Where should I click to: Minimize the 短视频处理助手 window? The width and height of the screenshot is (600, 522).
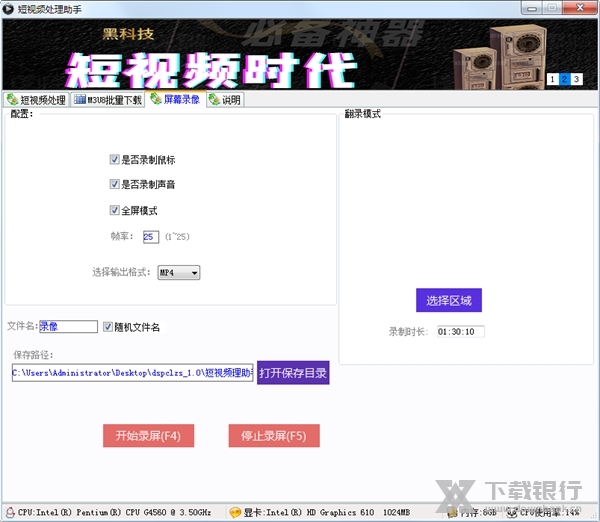(532, 8)
